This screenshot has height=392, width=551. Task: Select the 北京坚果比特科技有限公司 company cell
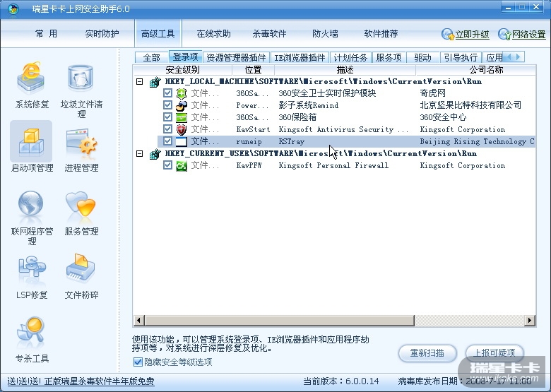click(x=470, y=105)
